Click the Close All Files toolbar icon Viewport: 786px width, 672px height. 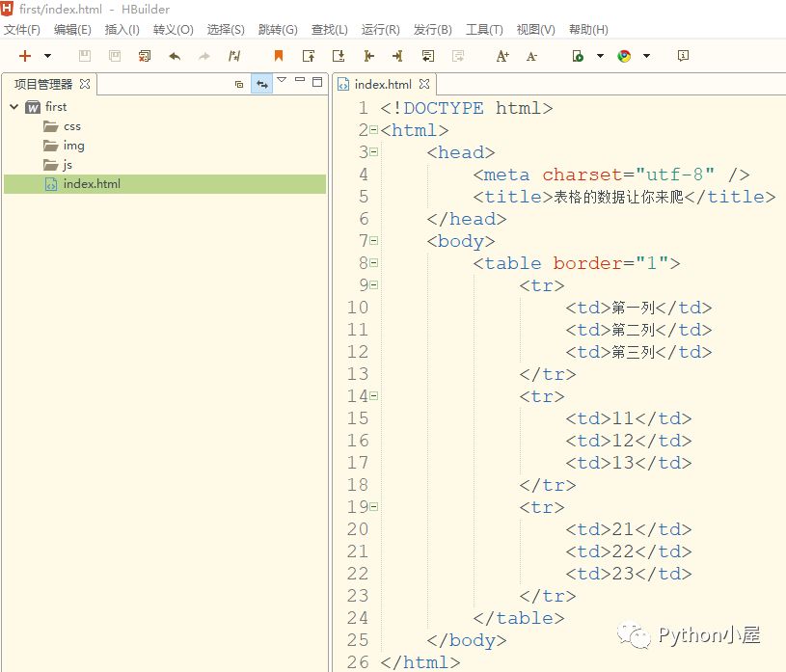pyautogui.click(x=145, y=56)
